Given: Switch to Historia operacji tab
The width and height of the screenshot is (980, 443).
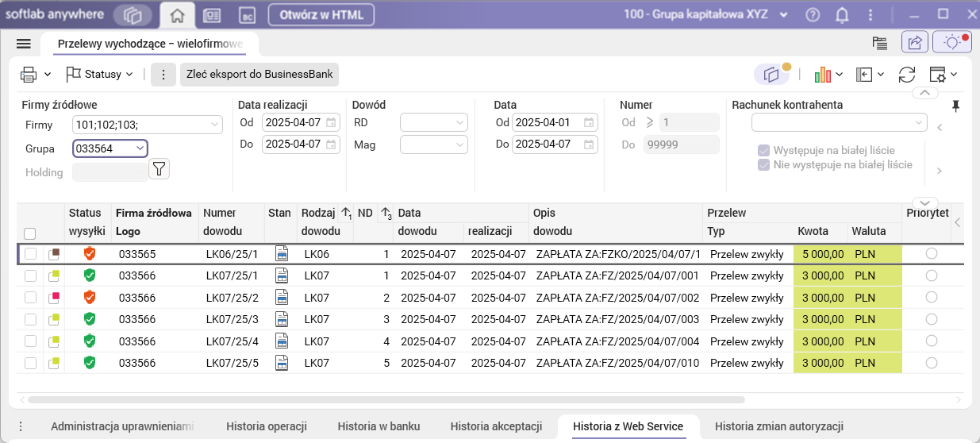Looking at the screenshot, I should click(266, 426).
